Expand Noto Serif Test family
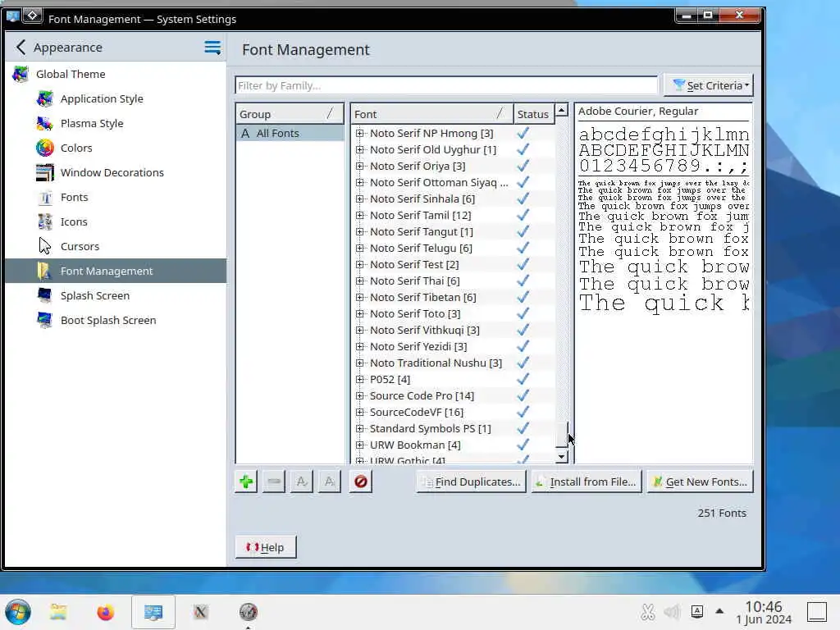The width and height of the screenshot is (840, 630). pyautogui.click(x=360, y=265)
